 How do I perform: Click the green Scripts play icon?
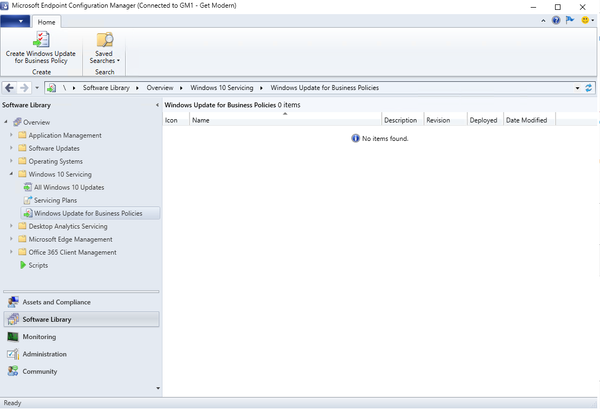coord(23,265)
